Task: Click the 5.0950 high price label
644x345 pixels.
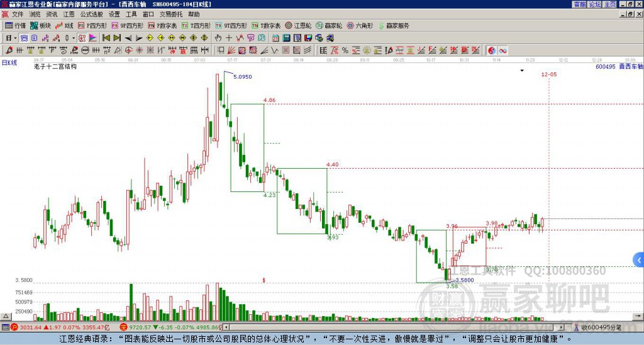Action: coord(242,76)
